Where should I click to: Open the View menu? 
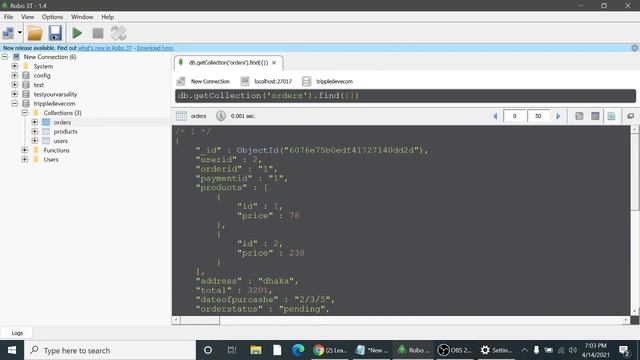(x=27, y=17)
